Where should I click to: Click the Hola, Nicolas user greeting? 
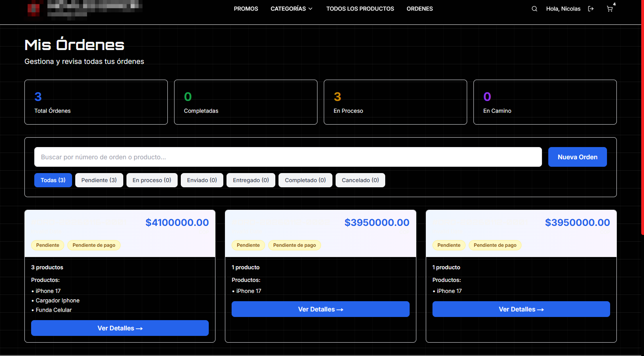coord(563,9)
